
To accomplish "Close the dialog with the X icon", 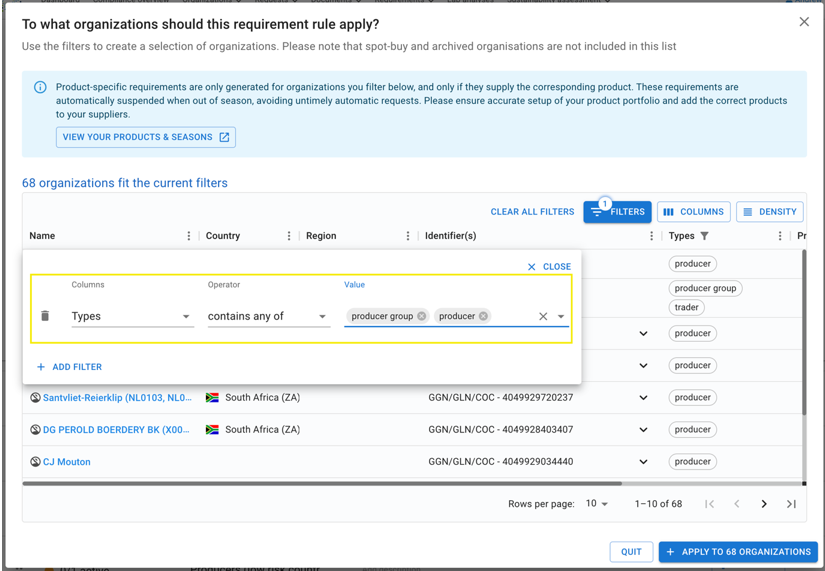I will (x=804, y=22).
